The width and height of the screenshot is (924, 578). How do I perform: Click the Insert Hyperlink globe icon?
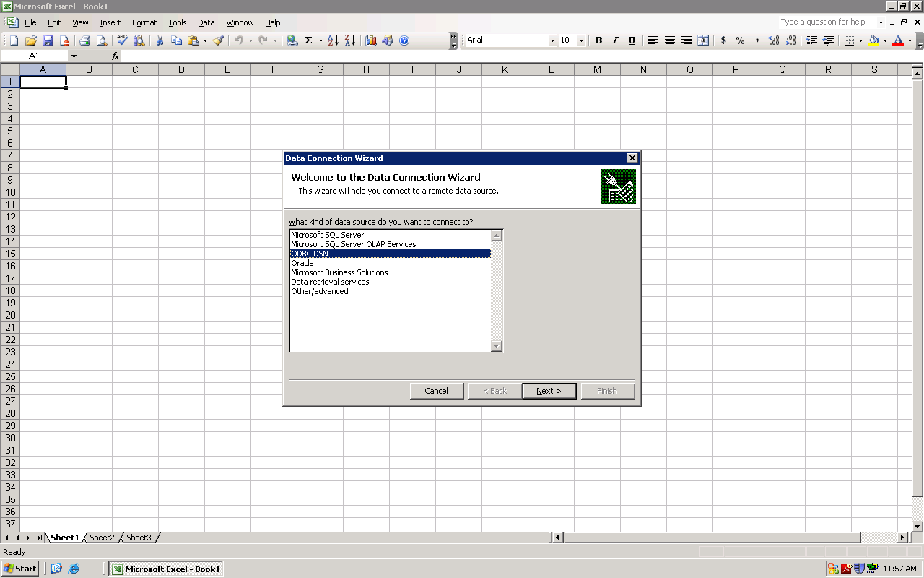292,40
